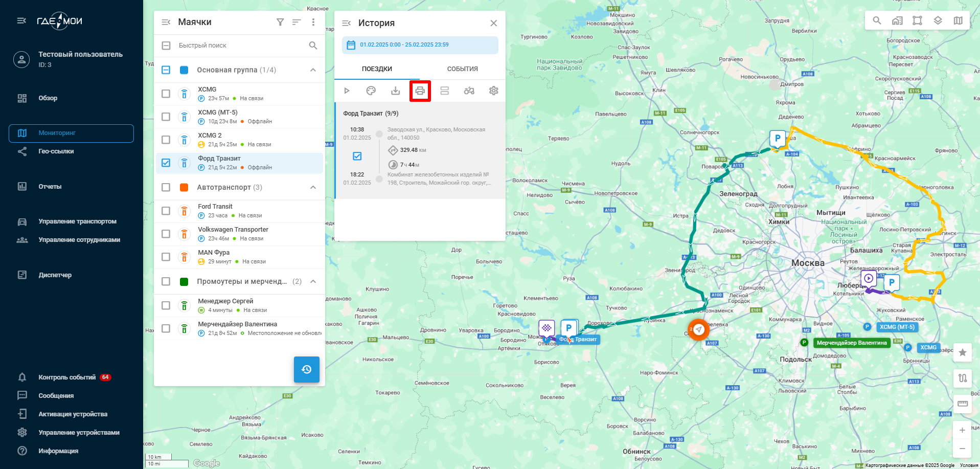Play the trip route animation
Screen dimensions: 980x469
pyautogui.click(x=347, y=91)
